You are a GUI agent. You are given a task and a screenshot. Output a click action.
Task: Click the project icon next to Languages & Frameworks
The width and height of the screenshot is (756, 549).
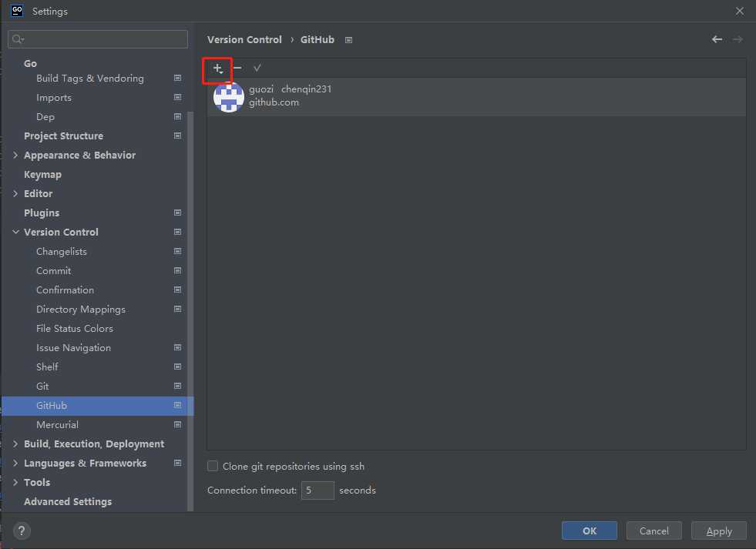[x=177, y=463]
